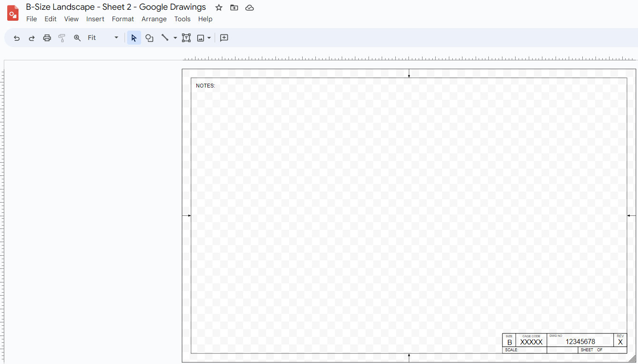Insert an image
This screenshot has height=364, width=638.
tap(201, 38)
